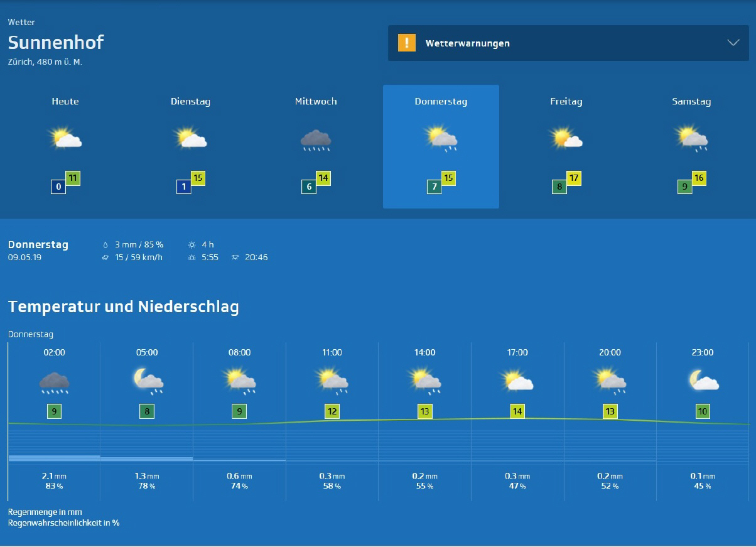
Task: Click the sunrise time 5:55 icon
Action: click(192, 257)
